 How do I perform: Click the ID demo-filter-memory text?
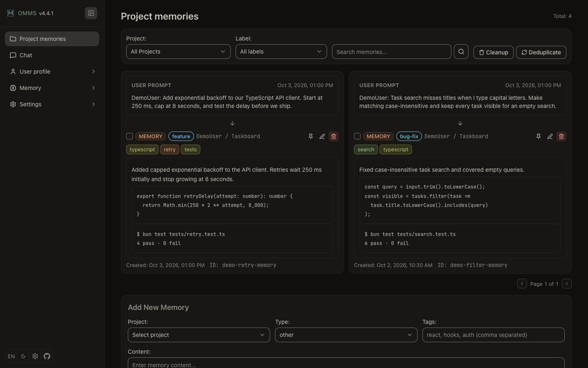472,265
